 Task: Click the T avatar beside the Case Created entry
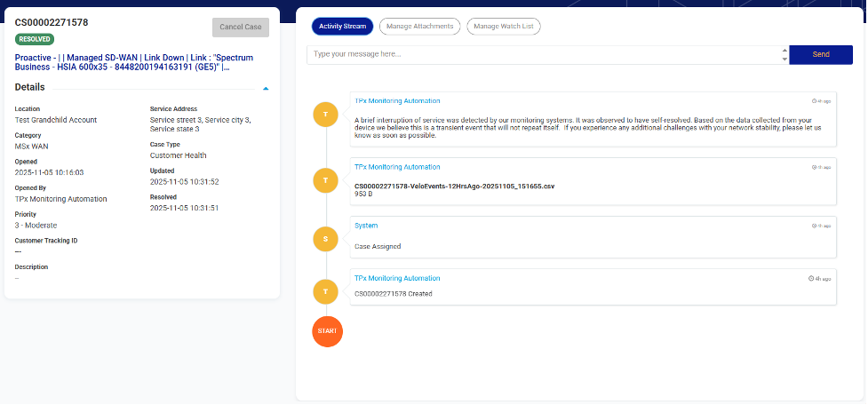point(327,290)
